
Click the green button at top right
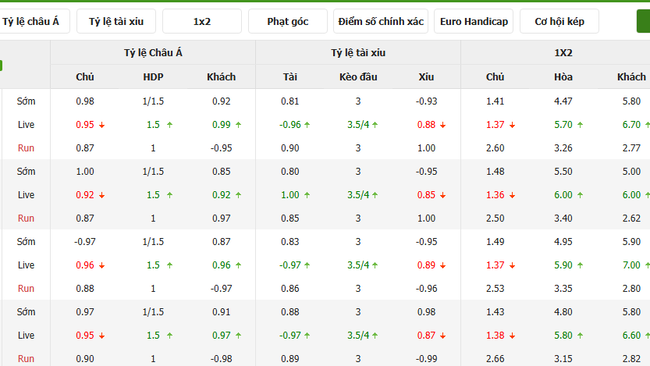[644, 21]
